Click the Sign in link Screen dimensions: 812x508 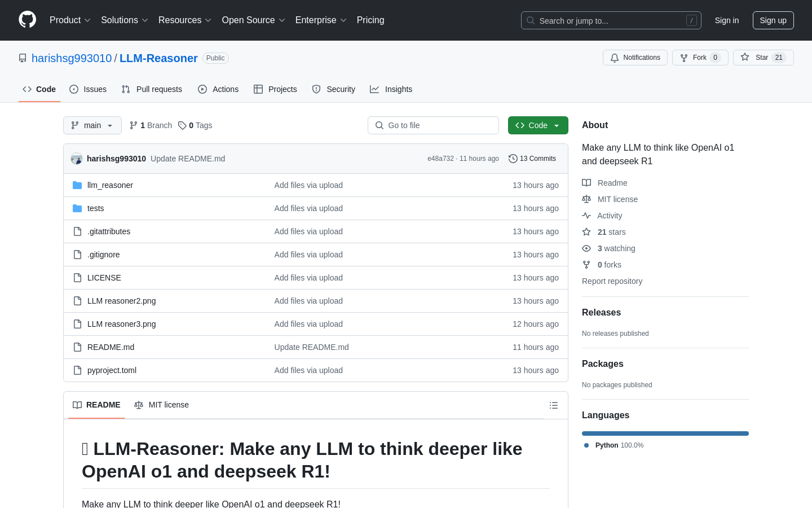tap(727, 20)
